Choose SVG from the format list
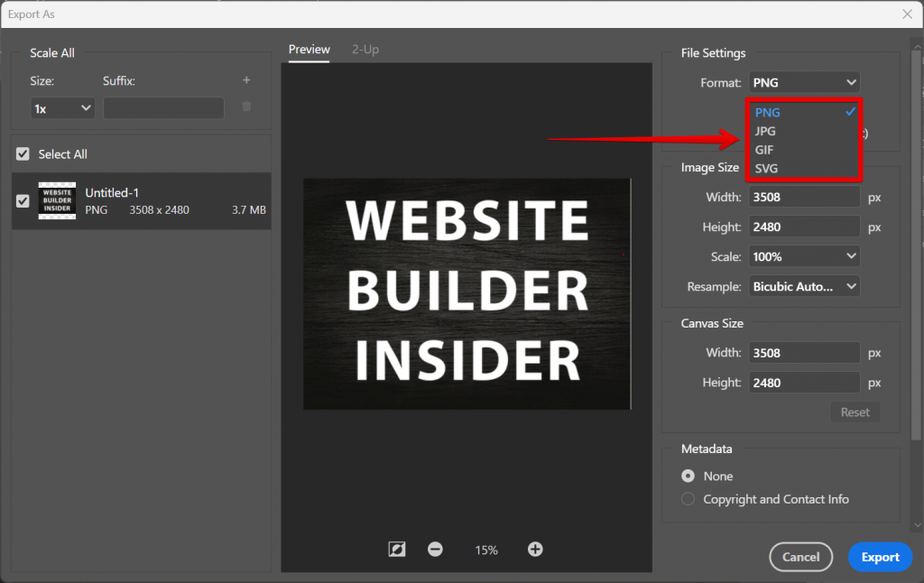This screenshot has width=924, height=583. (x=766, y=168)
